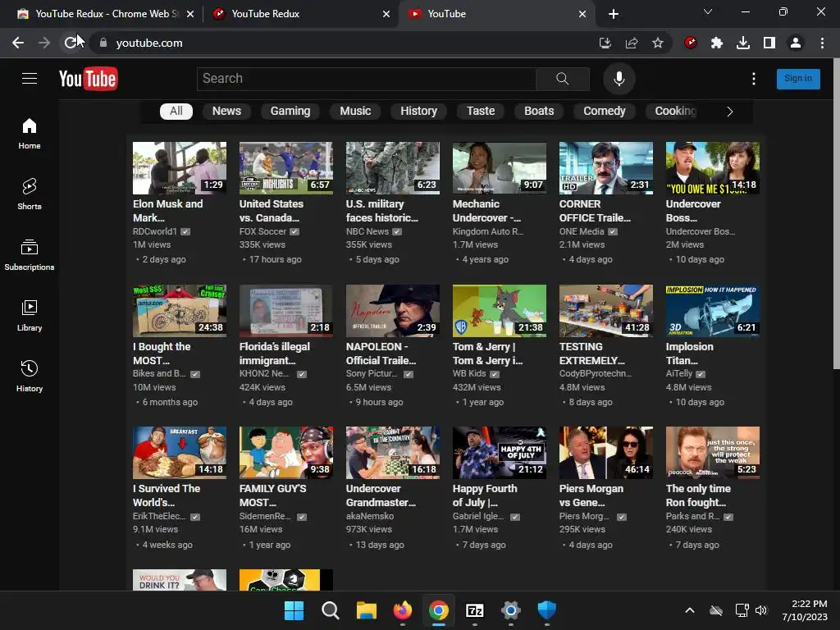Screen dimensions: 840x630
Task: Reload the YouTube page
Action: coord(71,43)
